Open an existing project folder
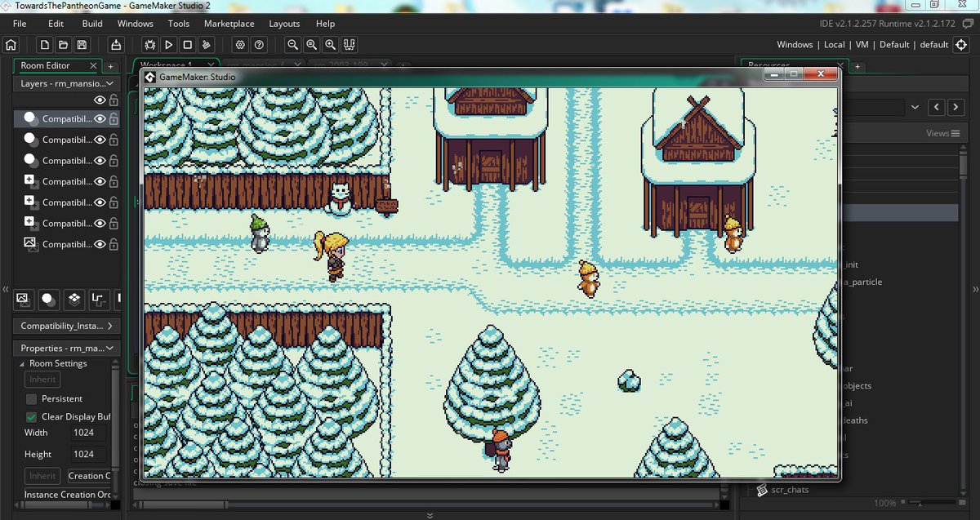The height and width of the screenshot is (520, 980). (63, 45)
